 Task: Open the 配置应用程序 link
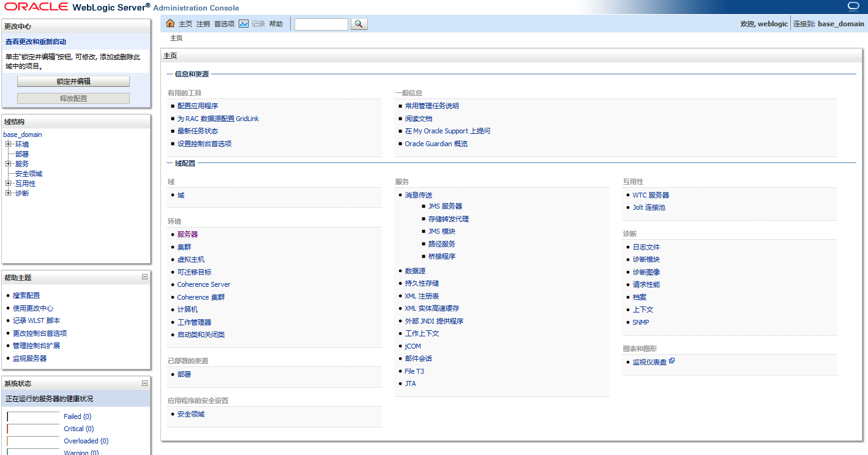pyautogui.click(x=198, y=106)
